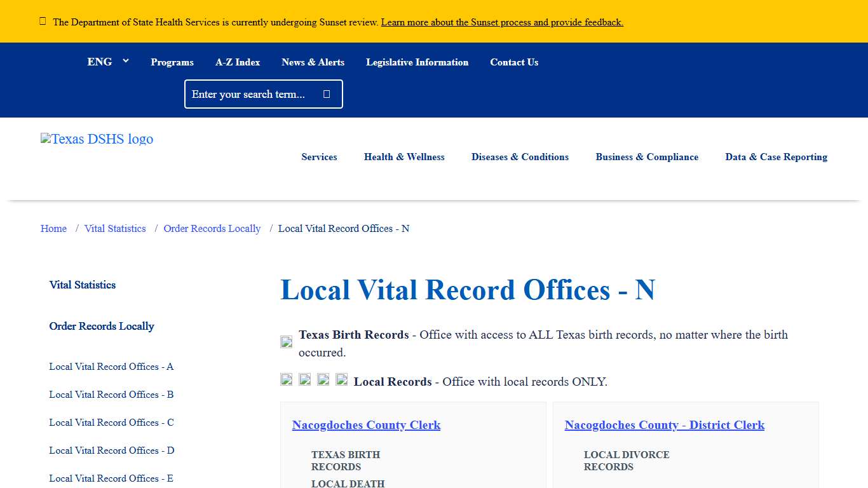Click the icon beside Texas Birth Records text
The height and width of the screenshot is (488, 868).
click(x=286, y=341)
